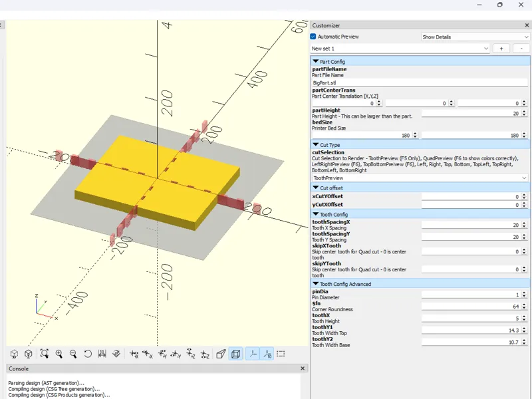Click the Preview toolbar icon
Screen dimensions: 532x399
14,354
